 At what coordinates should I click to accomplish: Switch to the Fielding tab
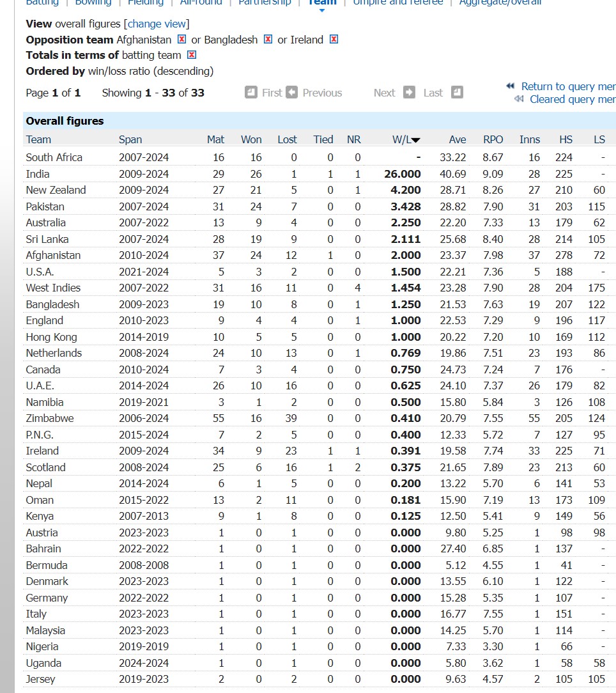(146, 2)
